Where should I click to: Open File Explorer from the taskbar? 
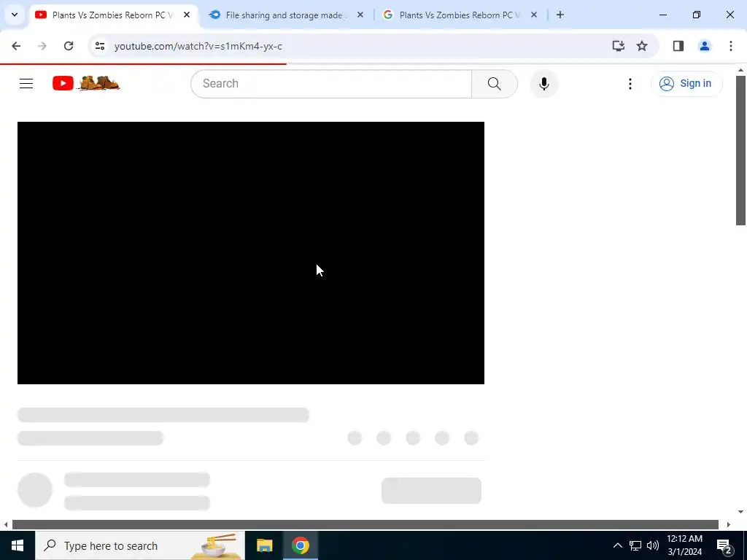tap(264, 545)
